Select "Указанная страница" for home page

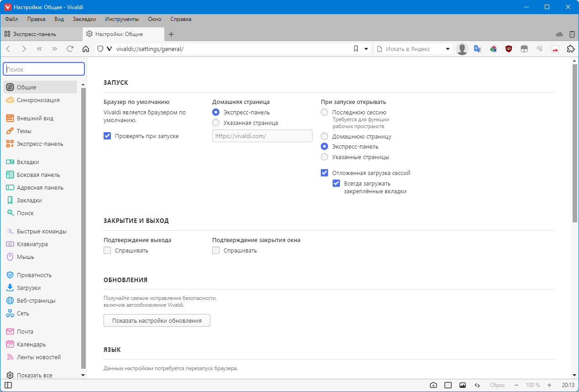click(216, 123)
